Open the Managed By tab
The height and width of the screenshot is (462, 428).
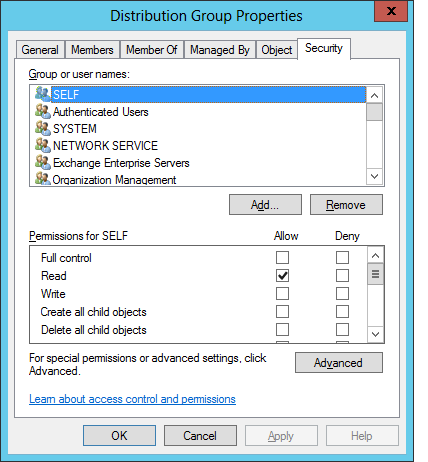(220, 50)
